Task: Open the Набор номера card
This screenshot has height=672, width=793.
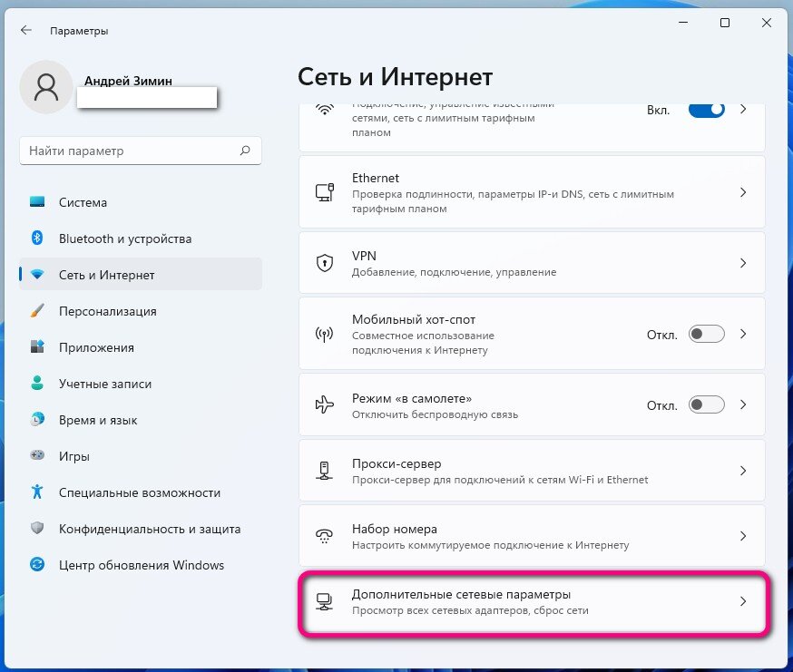Action: tap(532, 536)
